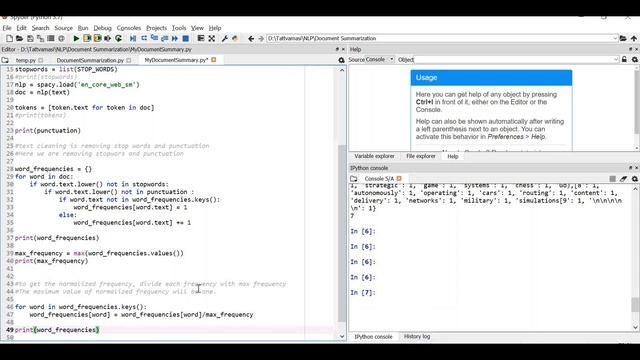Close the MyDocumentSummary.py tab

click(213, 60)
